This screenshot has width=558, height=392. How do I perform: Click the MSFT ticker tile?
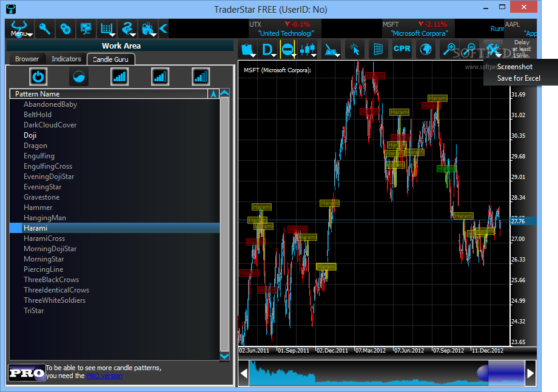pos(419,29)
